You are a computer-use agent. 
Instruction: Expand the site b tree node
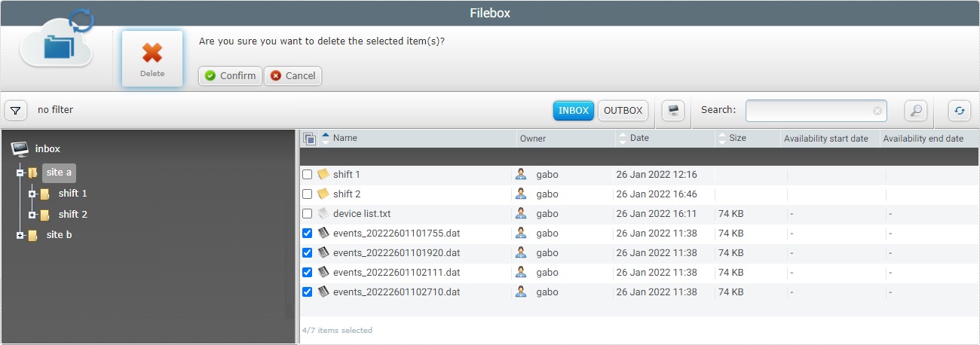[20, 235]
